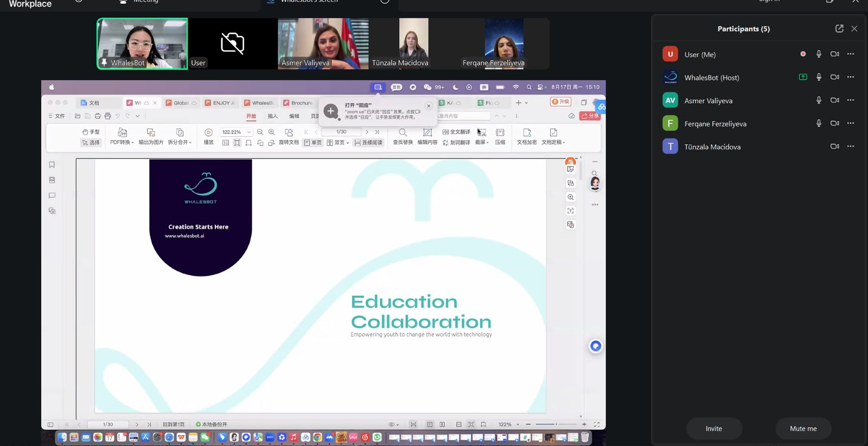
Task: Open the comments panel in left sidebar
Action: pos(52,195)
